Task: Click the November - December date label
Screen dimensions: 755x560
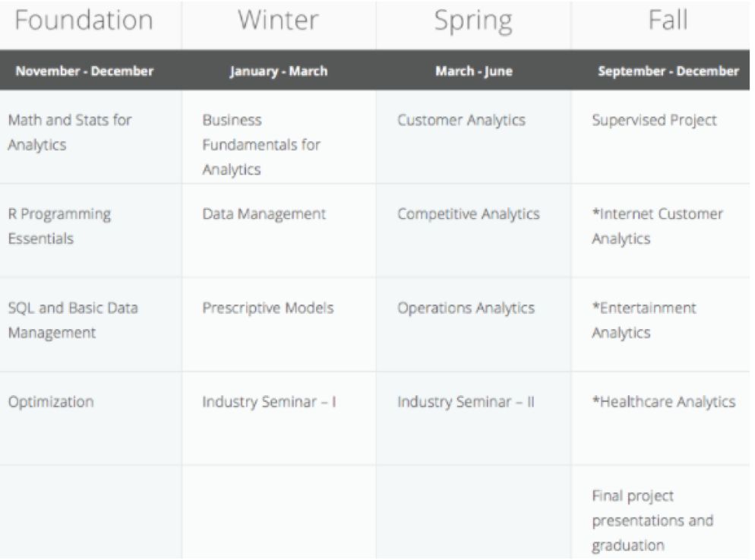Action: (x=84, y=71)
